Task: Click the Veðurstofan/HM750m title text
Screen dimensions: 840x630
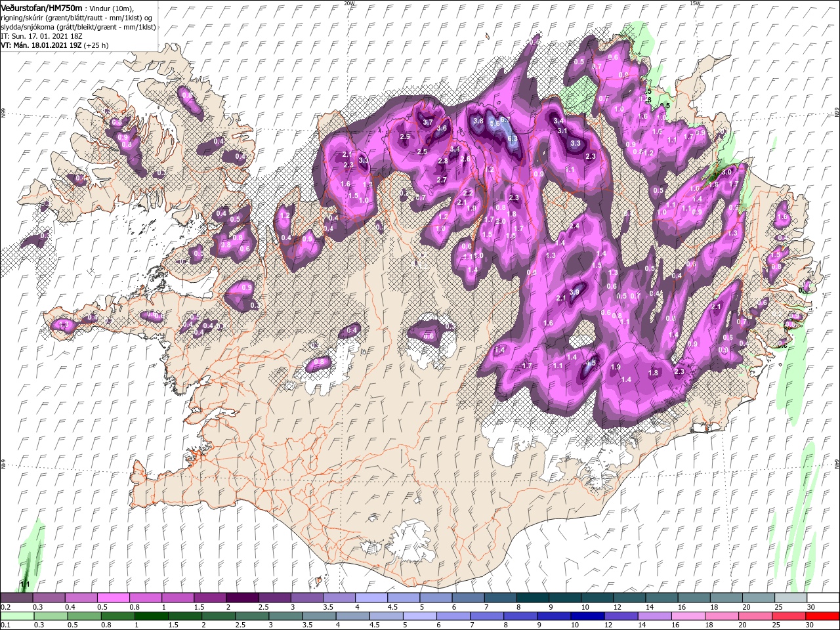Action: tap(41, 7)
